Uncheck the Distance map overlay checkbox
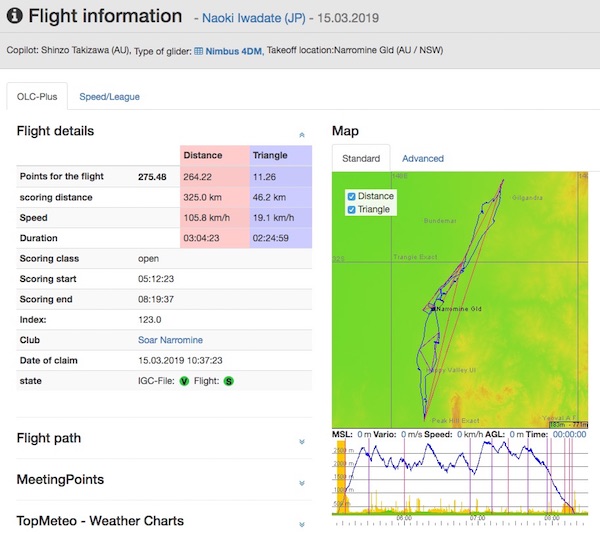This screenshot has width=600, height=534. pyautogui.click(x=349, y=196)
